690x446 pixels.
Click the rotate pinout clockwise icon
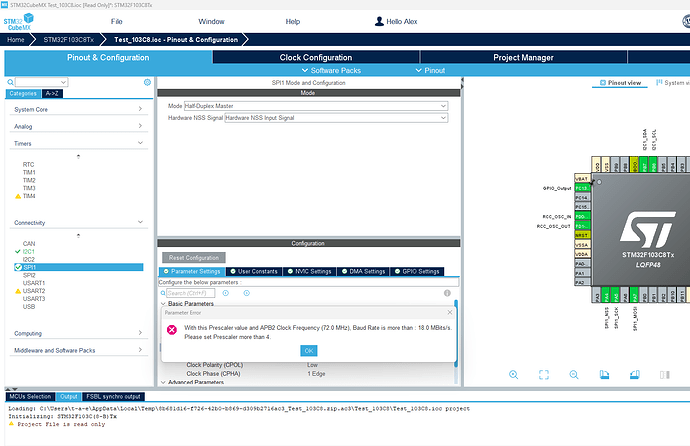tap(605, 375)
